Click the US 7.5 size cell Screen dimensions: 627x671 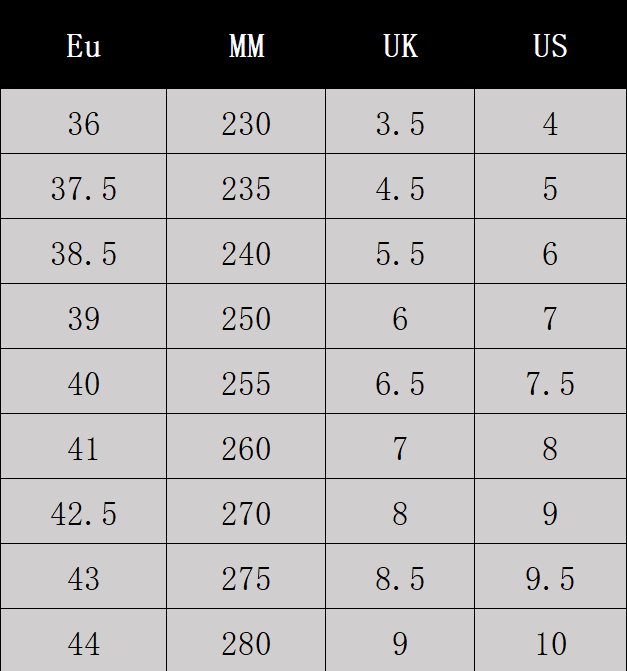550,383
